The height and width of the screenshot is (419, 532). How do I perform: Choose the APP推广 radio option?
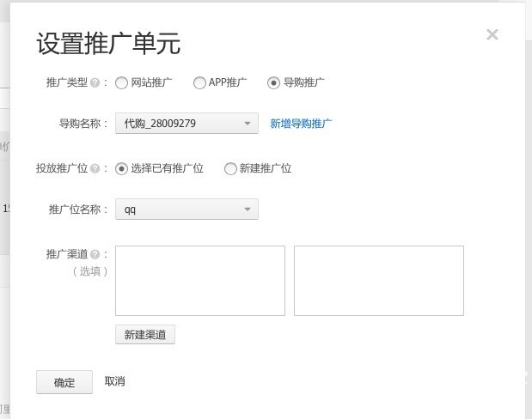point(199,83)
